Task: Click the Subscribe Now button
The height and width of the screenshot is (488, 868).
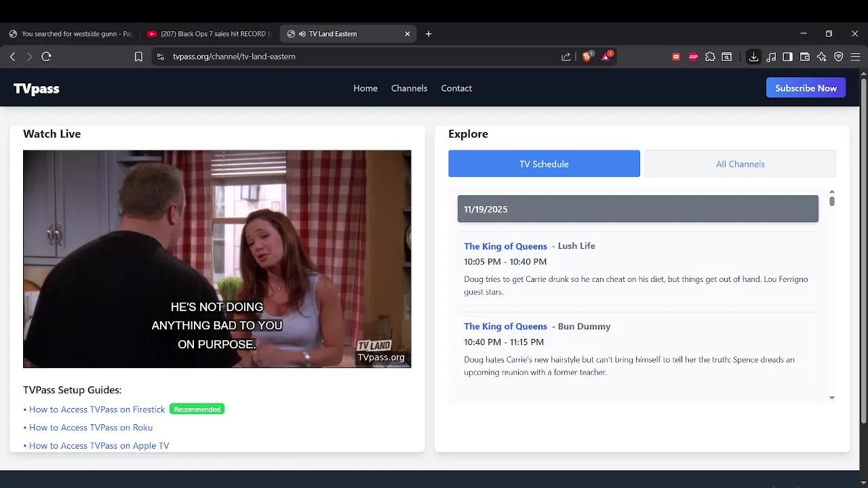Action: click(806, 88)
